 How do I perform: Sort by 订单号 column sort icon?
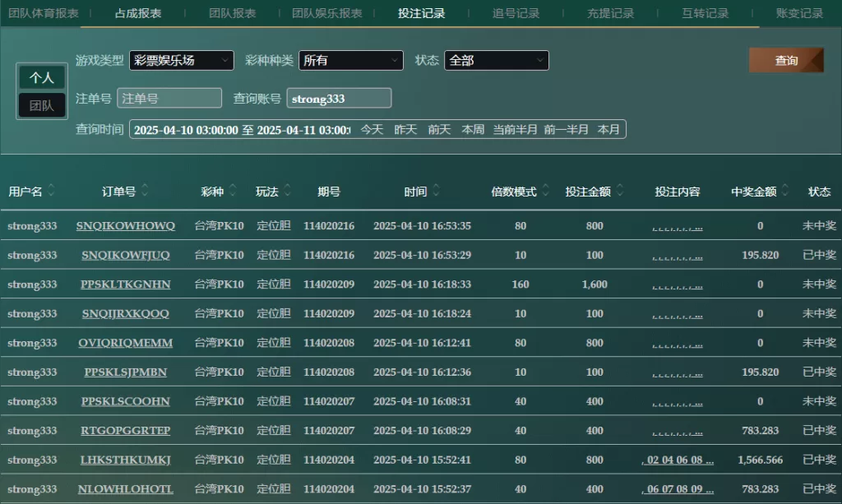(x=145, y=191)
